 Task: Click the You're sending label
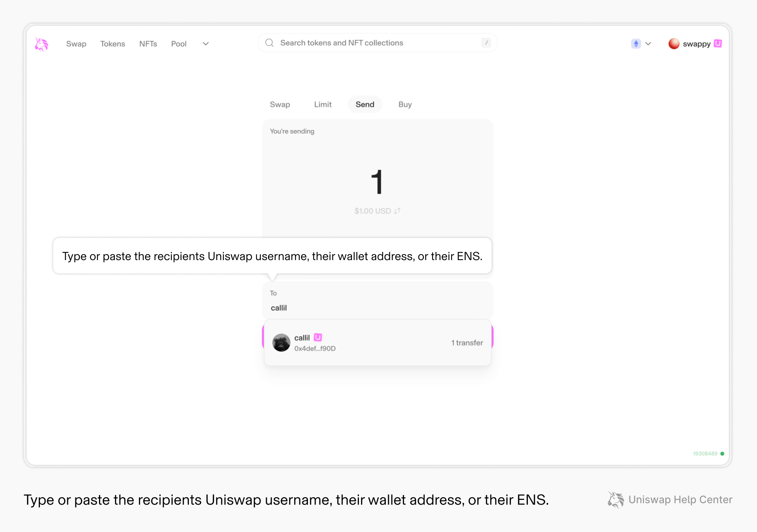click(x=292, y=131)
